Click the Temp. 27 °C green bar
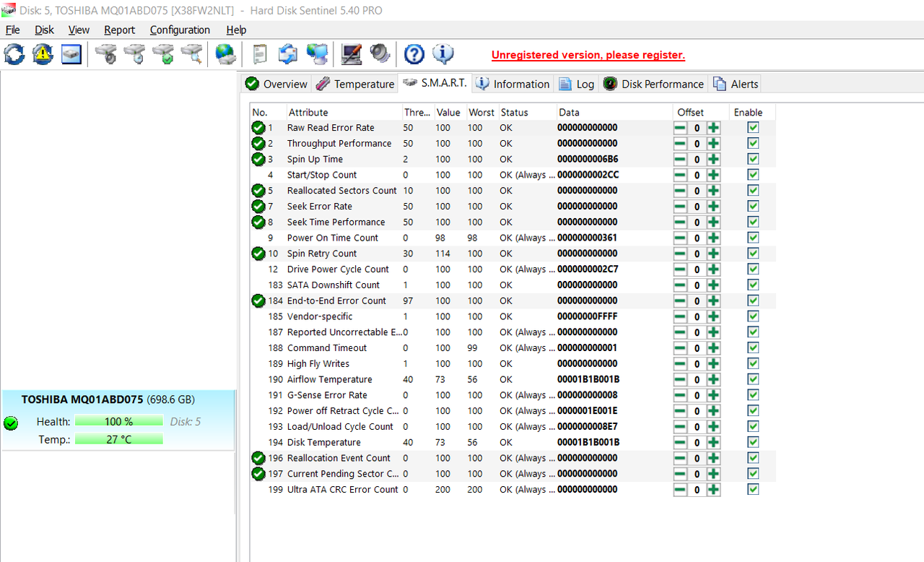Screen dimensions: 924x562 118,439
